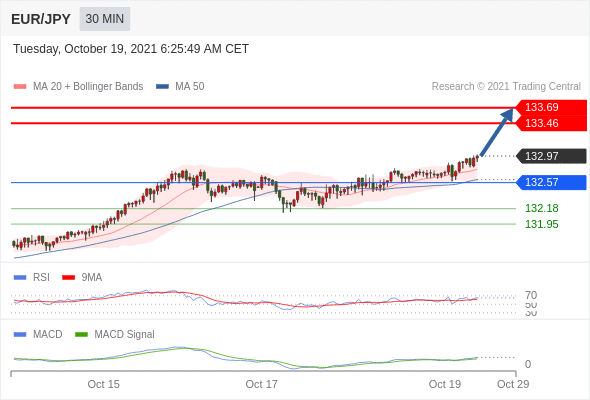Image resolution: width=590 pixels, height=400 pixels.
Task: Click the Research Trading Central copyright text
Action: point(506,87)
